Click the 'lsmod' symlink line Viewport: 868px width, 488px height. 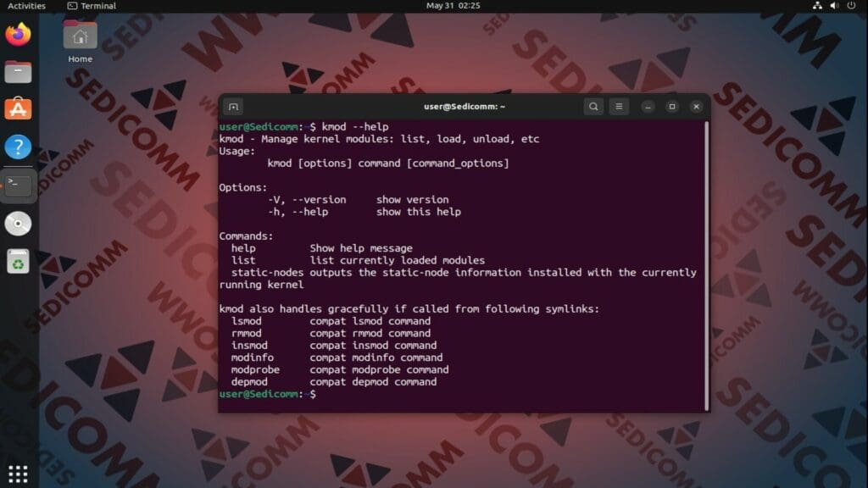(x=331, y=321)
